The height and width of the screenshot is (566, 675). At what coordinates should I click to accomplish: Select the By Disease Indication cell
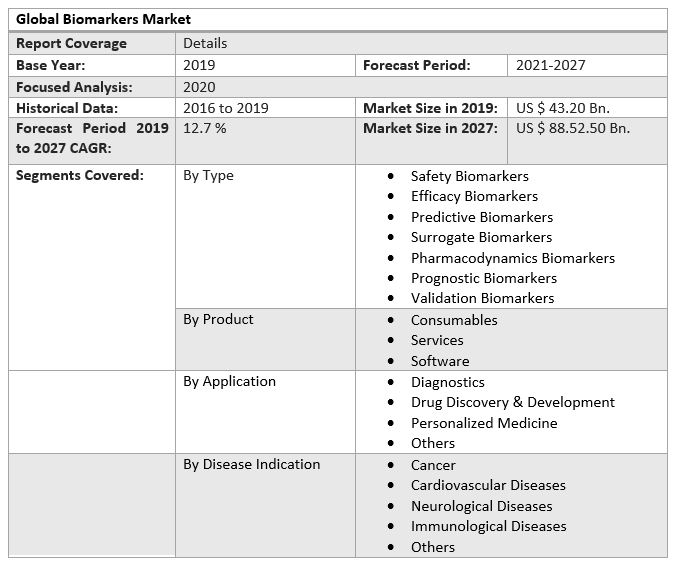click(251, 464)
